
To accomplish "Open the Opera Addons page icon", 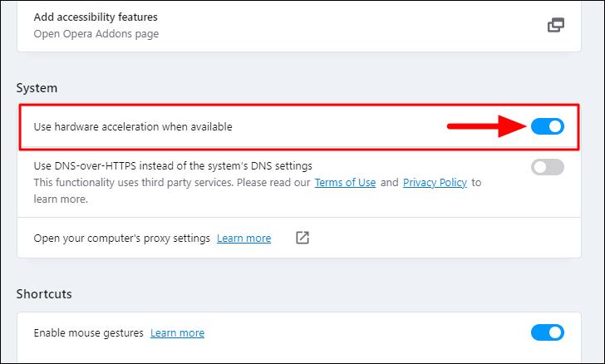I will (x=556, y=25).
